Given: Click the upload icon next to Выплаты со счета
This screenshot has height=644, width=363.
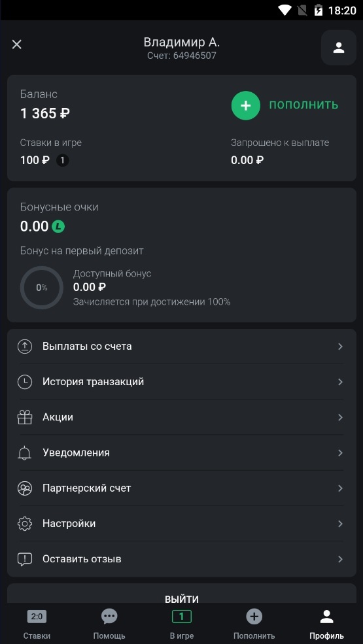Looking at the screenshot, I should click(25, 347).
